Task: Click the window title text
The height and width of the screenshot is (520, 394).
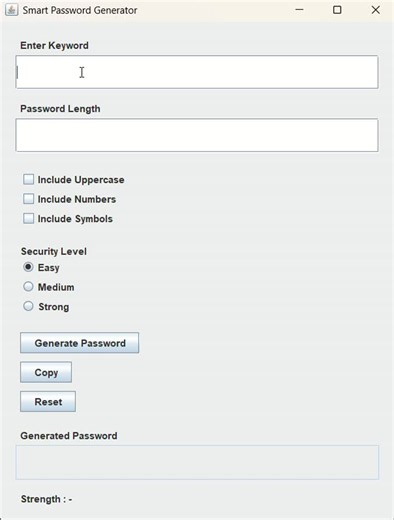Action: (80, 10)
